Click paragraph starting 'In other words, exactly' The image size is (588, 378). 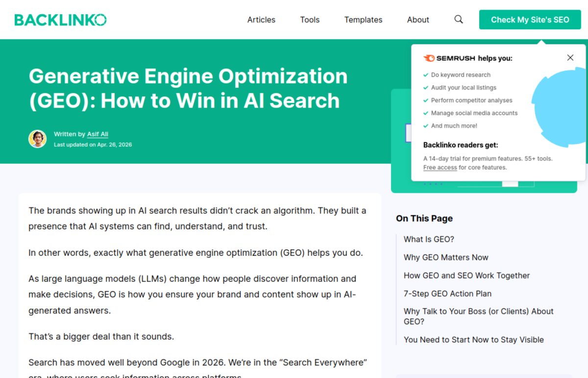(196, 253)
